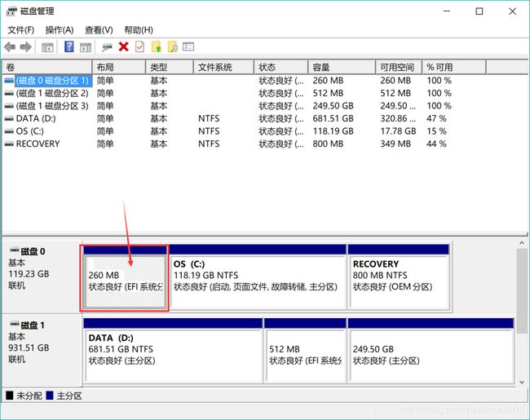Click the blue 主分区 legend swatch
Screen dimensions: 530x420
click(49, 396)
